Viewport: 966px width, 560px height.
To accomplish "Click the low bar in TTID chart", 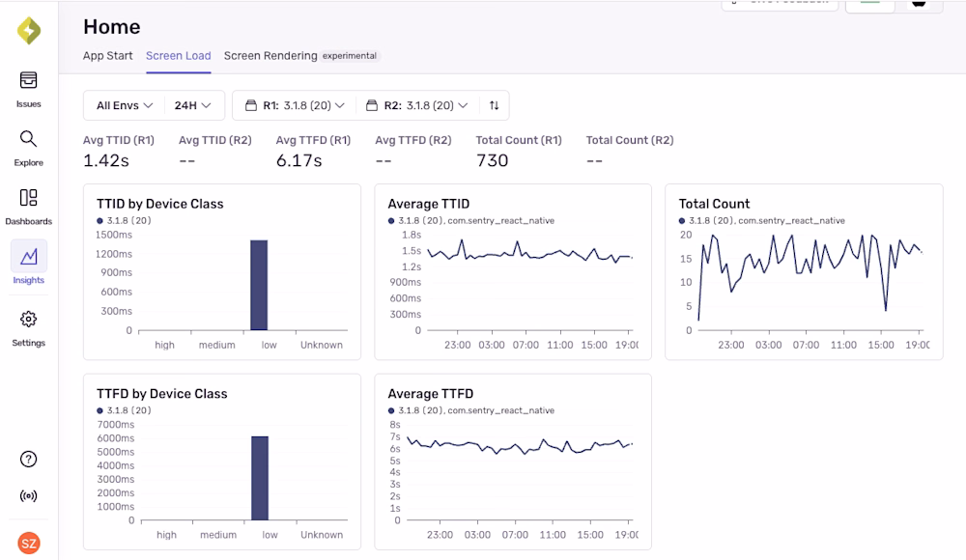I will [259, 285].
